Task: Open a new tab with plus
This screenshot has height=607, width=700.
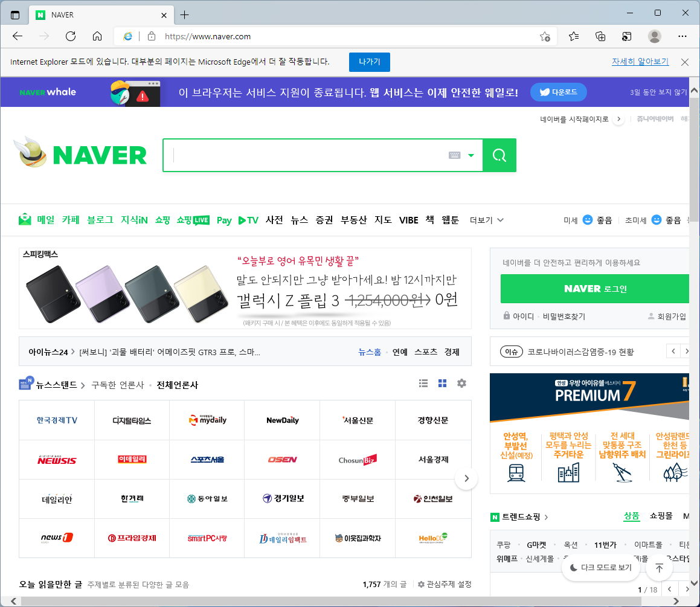Action: pyautogui.click(x=184, y=14)
